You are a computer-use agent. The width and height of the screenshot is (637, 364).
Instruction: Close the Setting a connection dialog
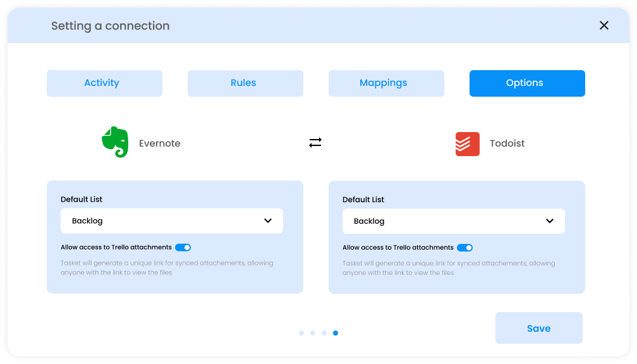pyautogui.click(x=604, y=25)
